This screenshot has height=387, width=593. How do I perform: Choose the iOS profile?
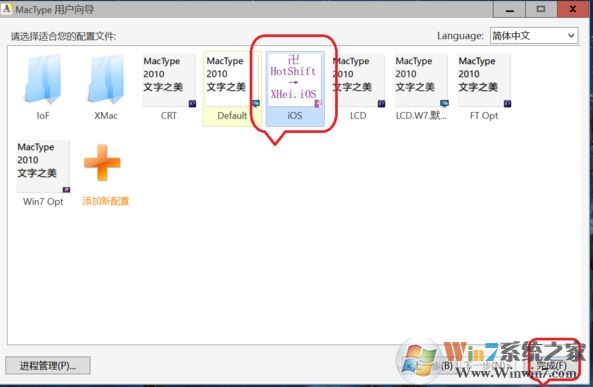point(295,88)
